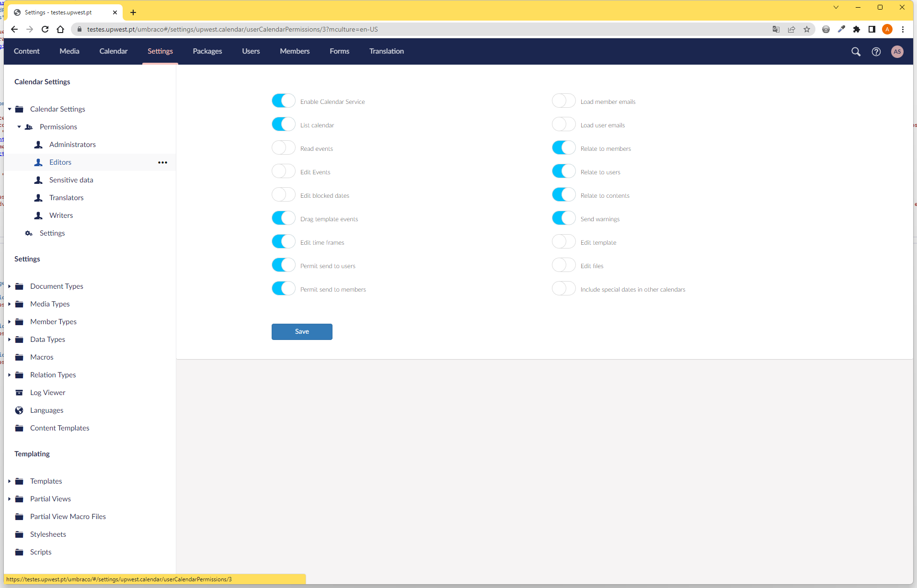Click the AS user avatar
The image size is (917, 588).
click(x=897, y=52)
